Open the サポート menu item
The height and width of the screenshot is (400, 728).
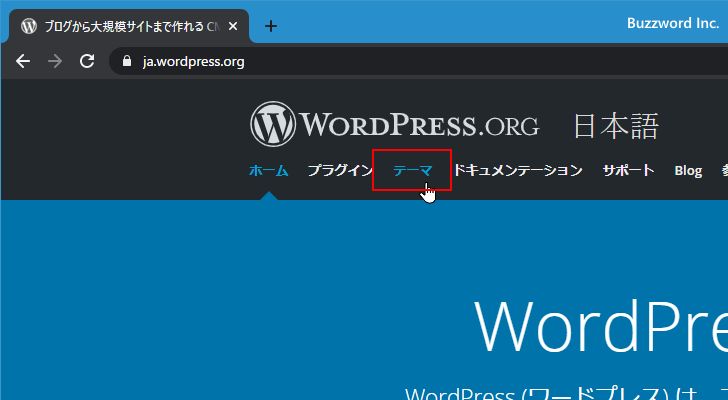pyautogui.click(x=628, y=170)
